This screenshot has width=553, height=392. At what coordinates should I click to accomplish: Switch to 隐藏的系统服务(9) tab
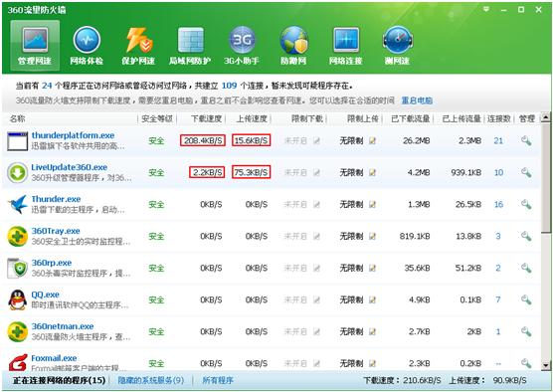point(151,380)
